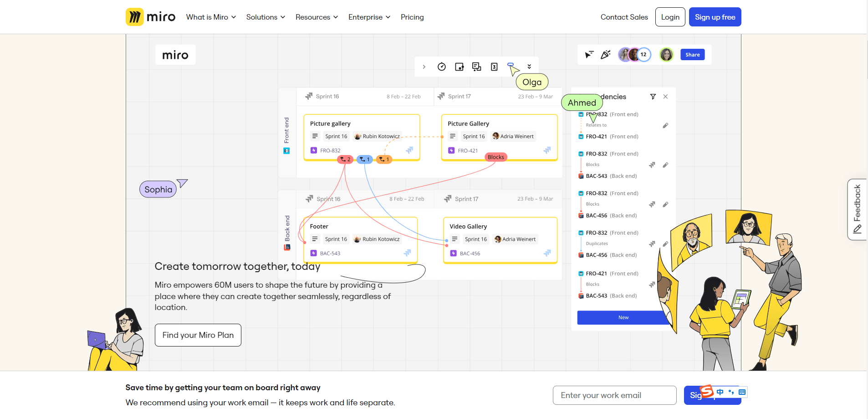
Task: Click the filter icon in dependencies panel
Action: coord(653,97)
